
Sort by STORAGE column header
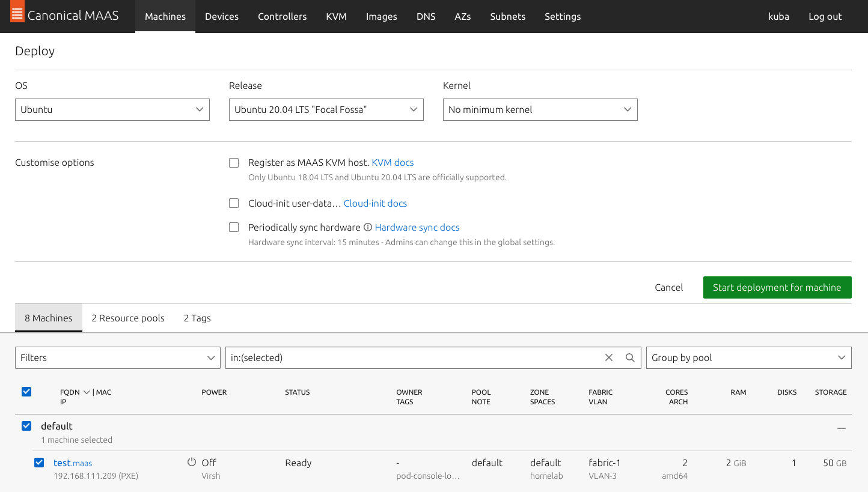click(831, 392)
